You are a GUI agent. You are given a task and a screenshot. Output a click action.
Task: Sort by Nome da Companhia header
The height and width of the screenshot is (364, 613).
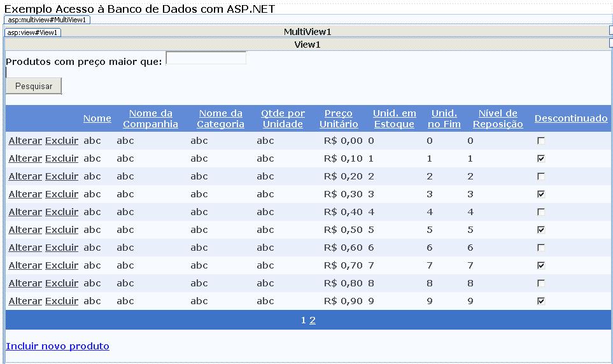click(x=151, y=119)
